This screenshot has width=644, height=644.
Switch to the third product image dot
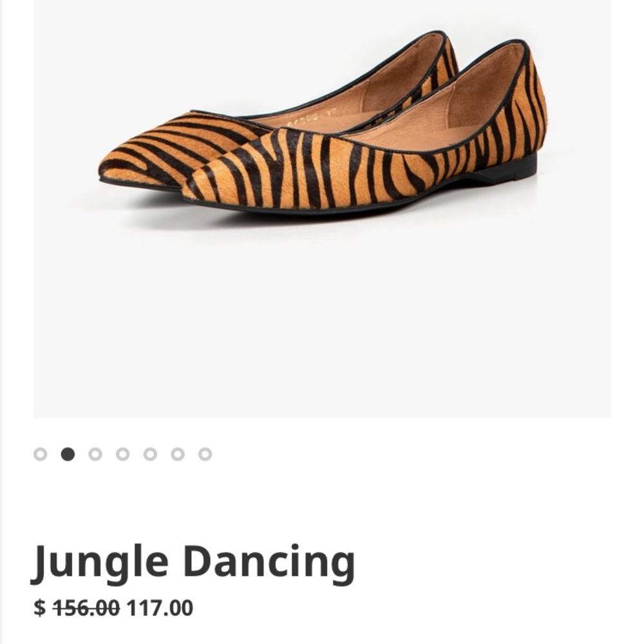tap(95, 455)
